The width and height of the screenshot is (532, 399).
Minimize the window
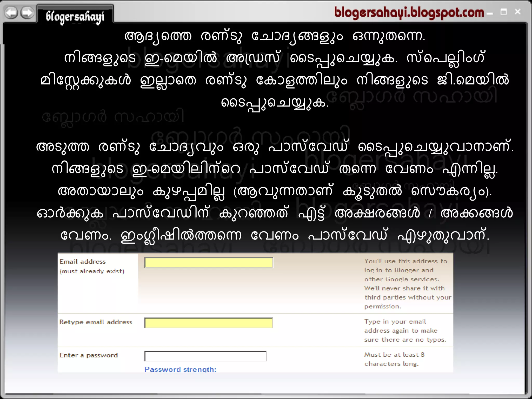click(490, 13)
